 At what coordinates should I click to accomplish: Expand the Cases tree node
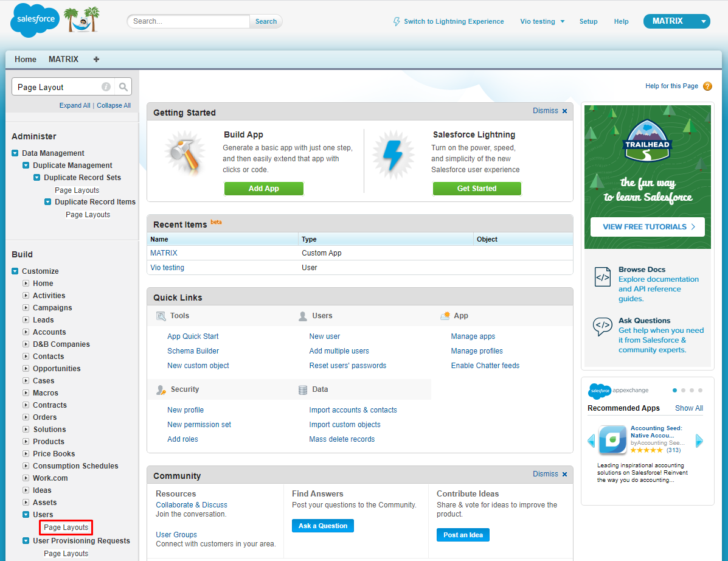coord(26,381)
